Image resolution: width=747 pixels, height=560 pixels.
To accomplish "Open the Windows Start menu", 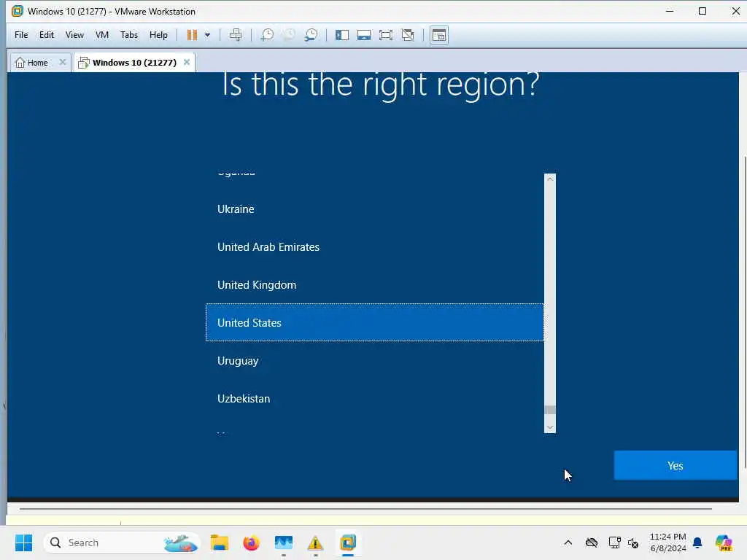I will (x=23, y=542).
